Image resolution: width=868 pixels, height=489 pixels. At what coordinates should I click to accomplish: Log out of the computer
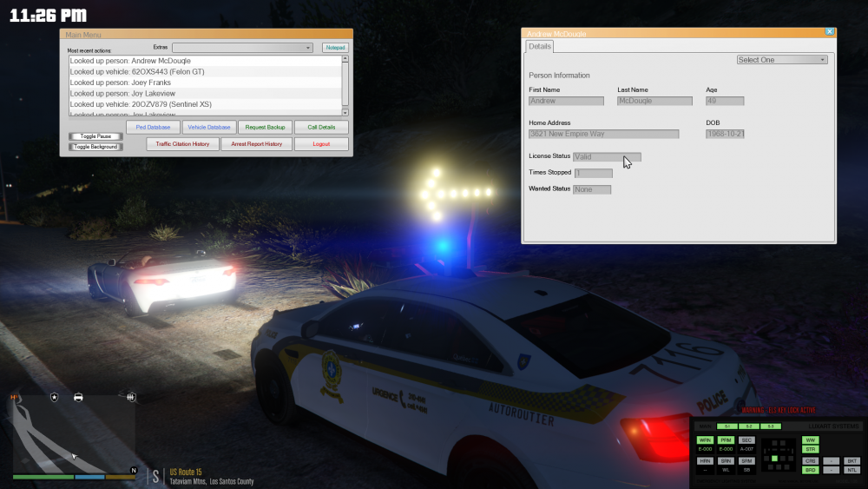(321, 144)
